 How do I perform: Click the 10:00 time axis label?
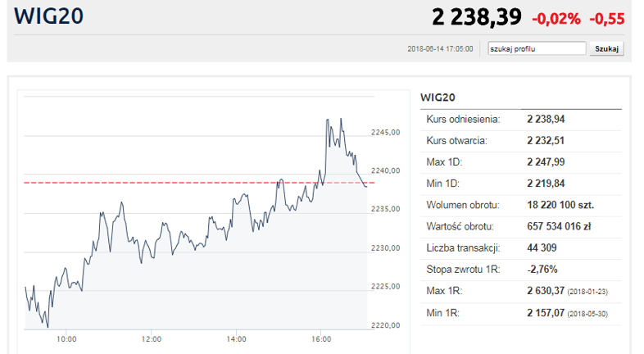[x=66, y=339]
